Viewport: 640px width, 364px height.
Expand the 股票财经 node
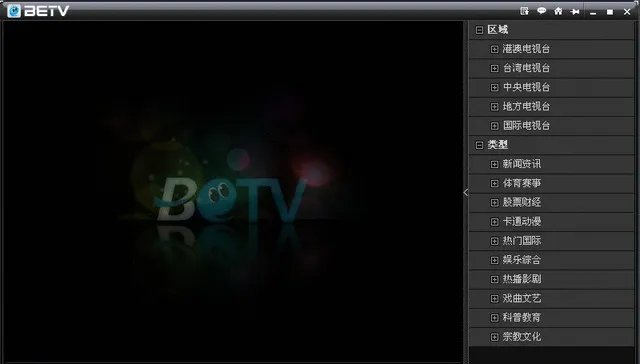(x=494, y=203)
